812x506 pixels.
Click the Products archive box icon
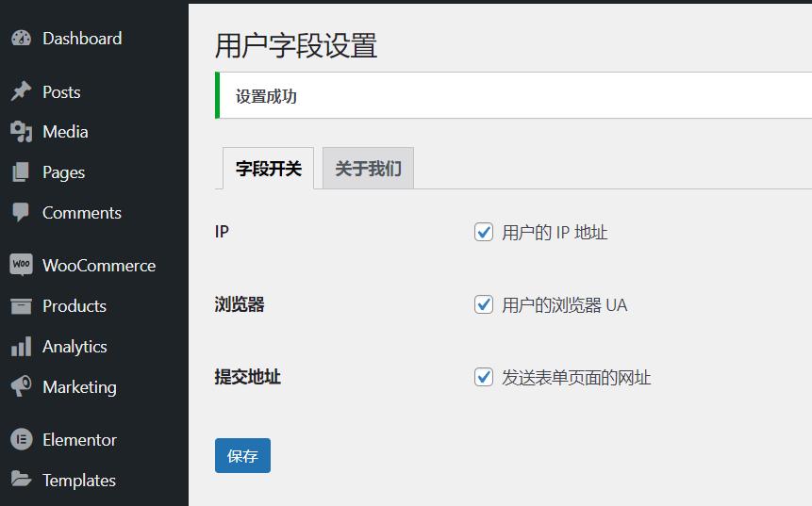tap(21, 306)
